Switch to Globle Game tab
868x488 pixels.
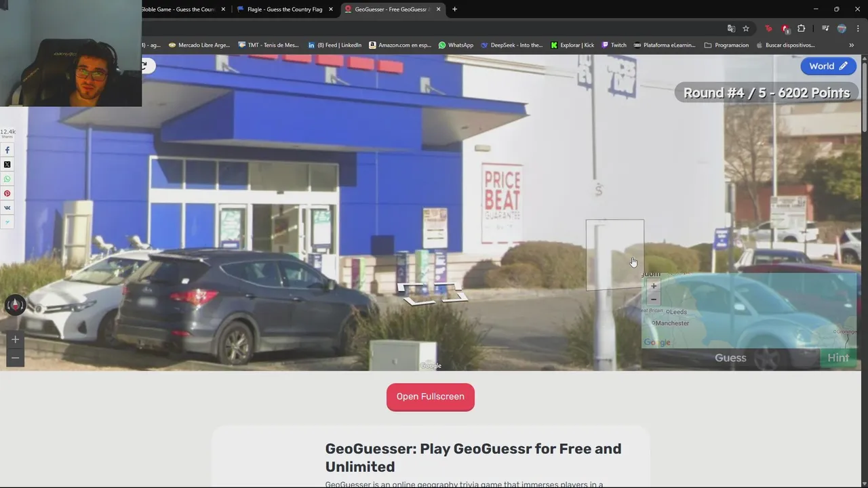pyautogui.click(x=178, y=9)
